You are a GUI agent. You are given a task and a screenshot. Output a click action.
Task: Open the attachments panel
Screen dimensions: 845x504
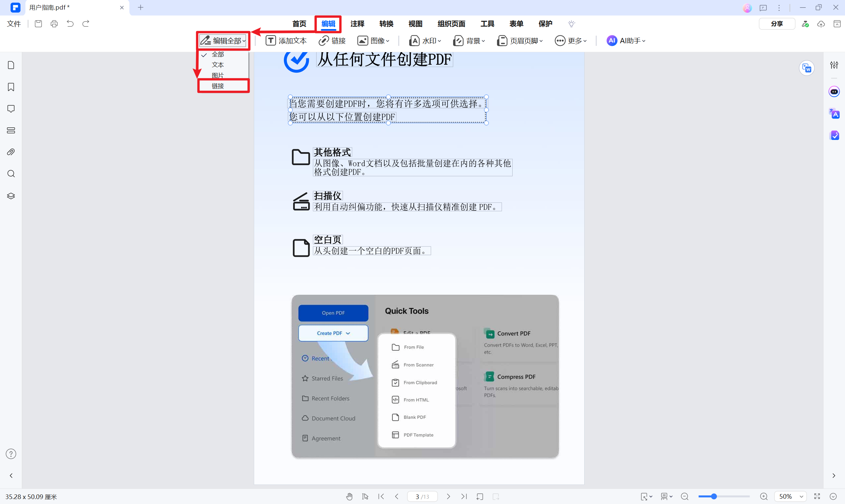tap(11, 152)
